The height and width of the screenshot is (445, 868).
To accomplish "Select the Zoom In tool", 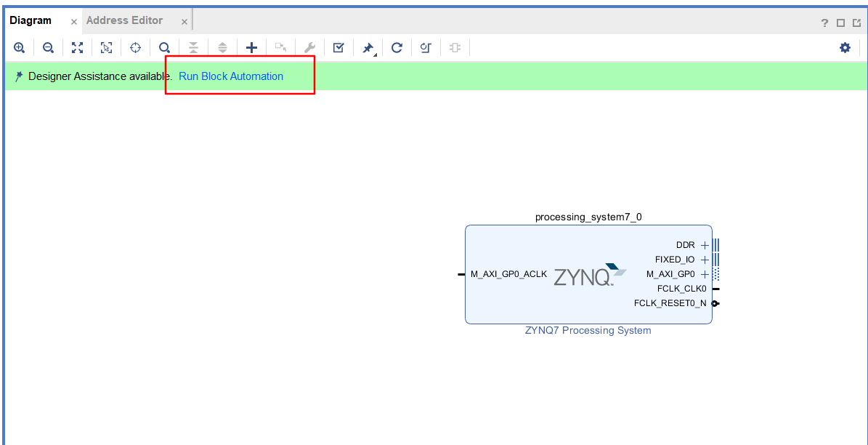I will click(x=19, y=47).
